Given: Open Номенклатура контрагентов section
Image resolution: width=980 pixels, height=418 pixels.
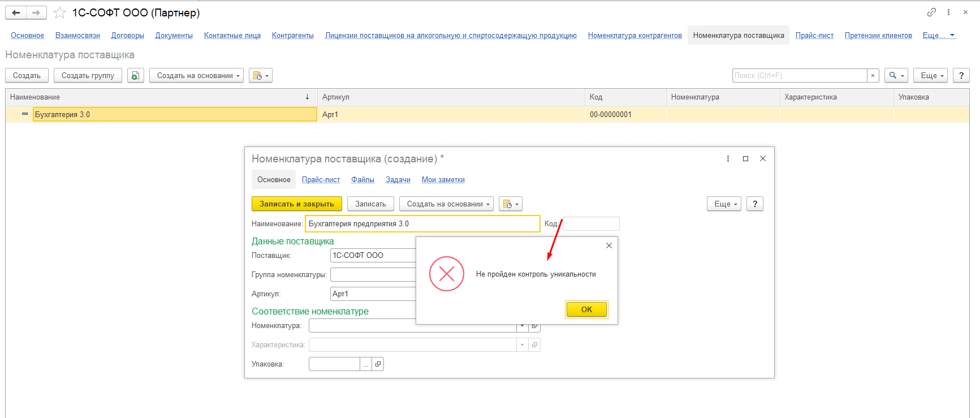Looking at the screenshot, I should (635, 35).
